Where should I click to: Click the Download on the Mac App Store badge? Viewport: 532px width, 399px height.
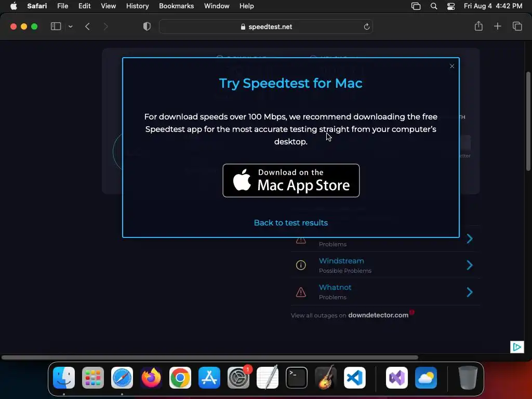(x=291, y=180)
